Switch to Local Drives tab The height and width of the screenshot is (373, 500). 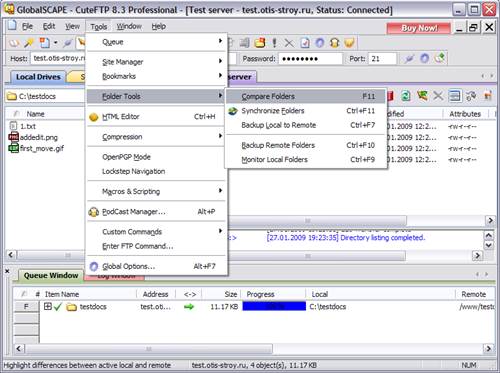click(38, 77)
